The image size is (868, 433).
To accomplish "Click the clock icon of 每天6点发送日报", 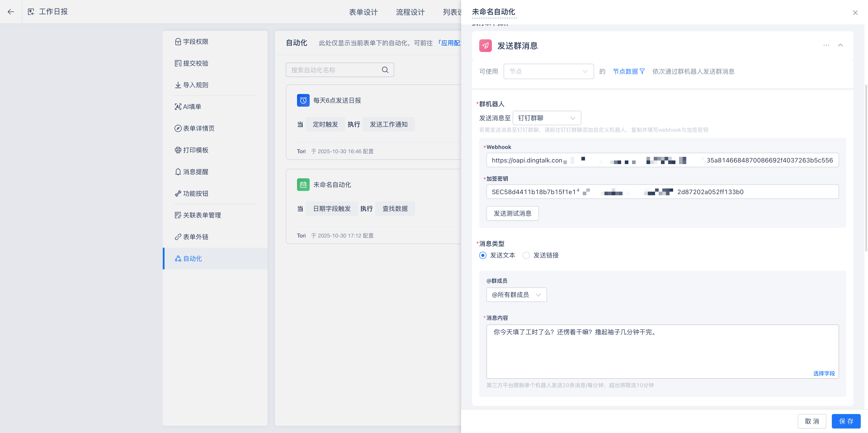I will pyautogui.click(x=303, y=100).
